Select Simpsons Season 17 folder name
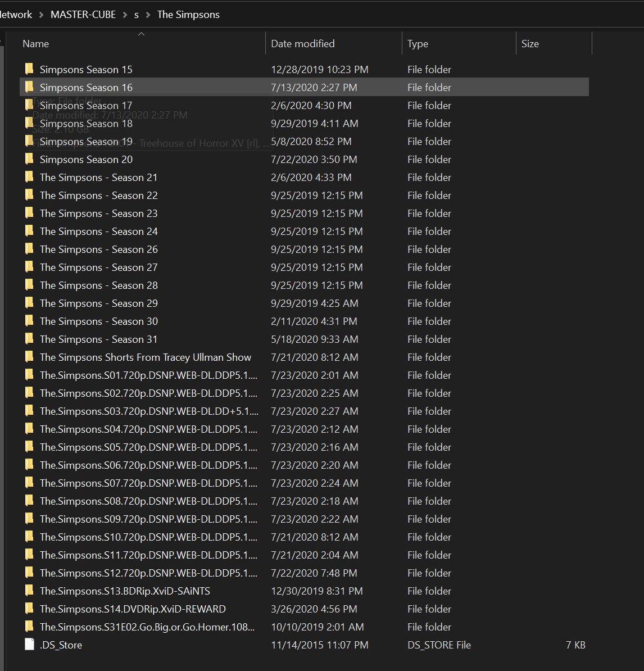Image resolution: width=644 pixels, height=671 pixels. coord(86,105)
